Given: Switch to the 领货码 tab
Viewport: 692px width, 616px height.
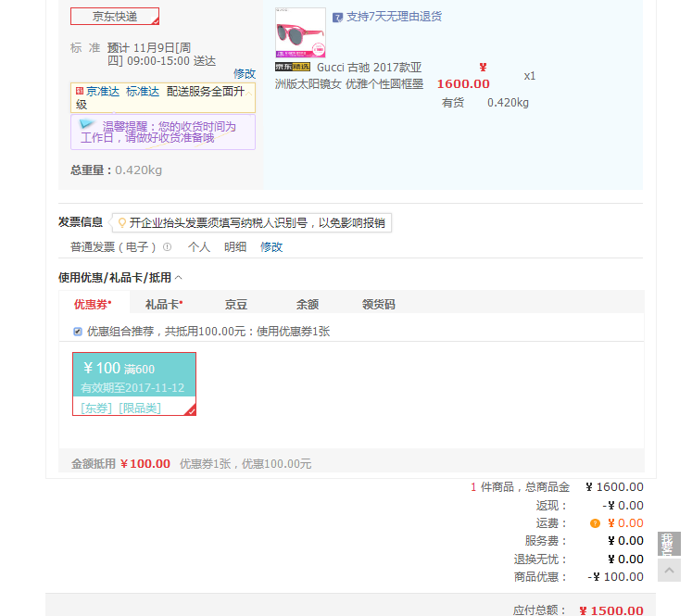Looking at the screenshot, I should 378,304.
